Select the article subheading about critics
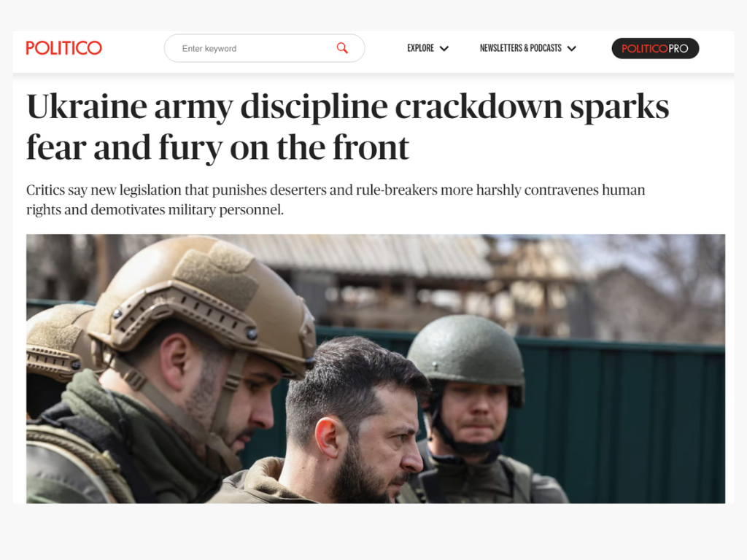The image size is (747, 560). [336, 200]
